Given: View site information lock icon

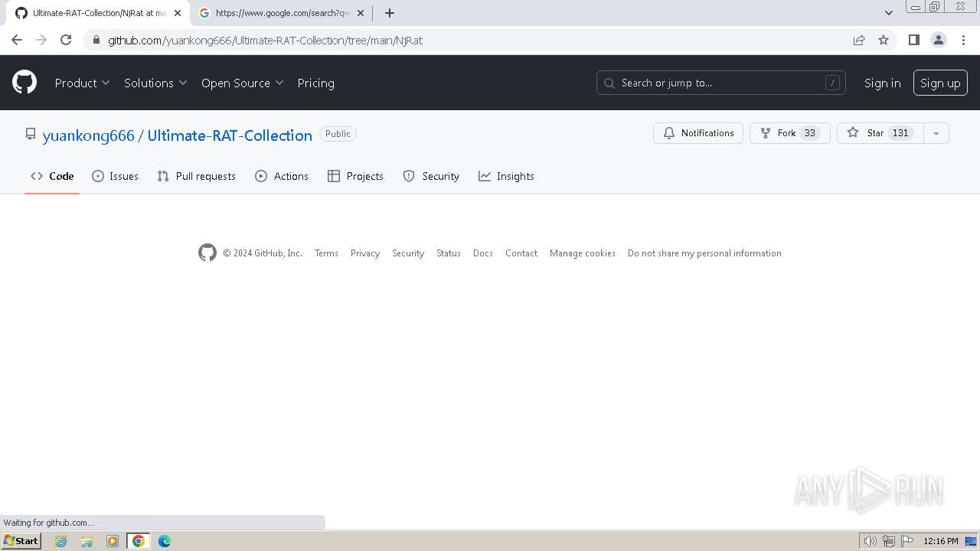Looking at the screenshot, I should tap(96, 40).
